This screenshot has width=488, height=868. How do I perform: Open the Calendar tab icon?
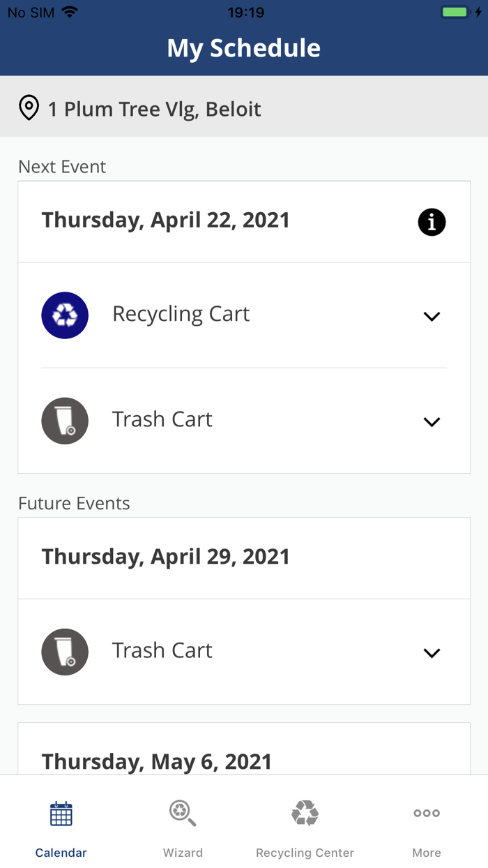click(x=61, y=812)
